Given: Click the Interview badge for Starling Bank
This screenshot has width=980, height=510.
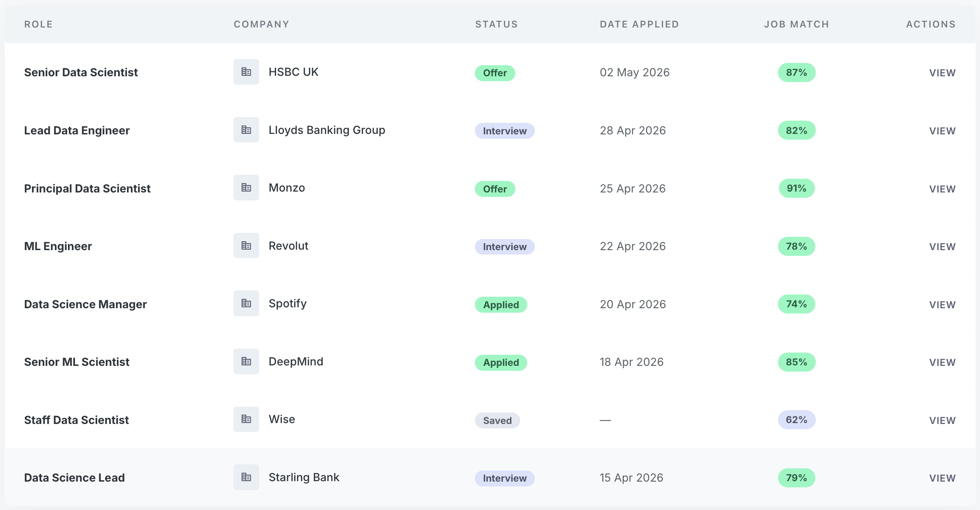Looking at the screenshot, I should pyautogui.click(x=505, y=478).
